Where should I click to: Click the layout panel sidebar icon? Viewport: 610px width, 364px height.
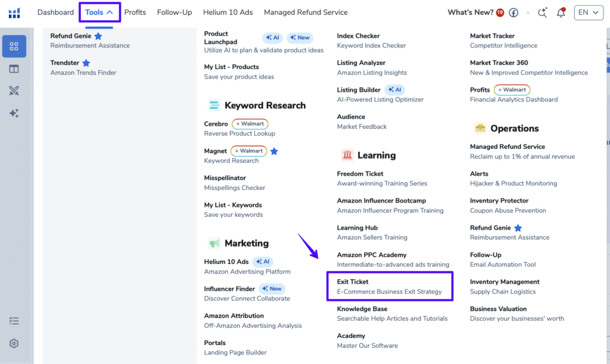coord(14,69)
